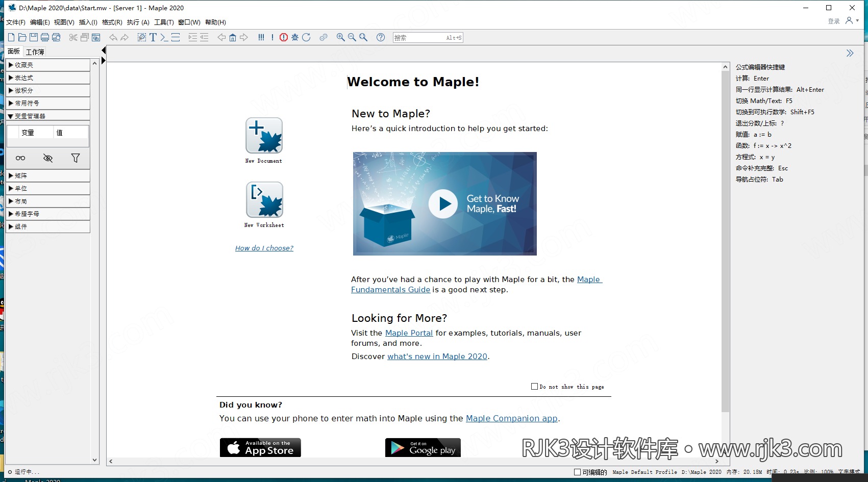868x482 pixels.
Task: Open the Maple Companion app link
Action: [x=512, y=418]
